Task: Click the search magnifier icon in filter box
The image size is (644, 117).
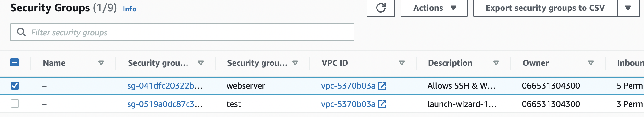Action: point(21,32)
